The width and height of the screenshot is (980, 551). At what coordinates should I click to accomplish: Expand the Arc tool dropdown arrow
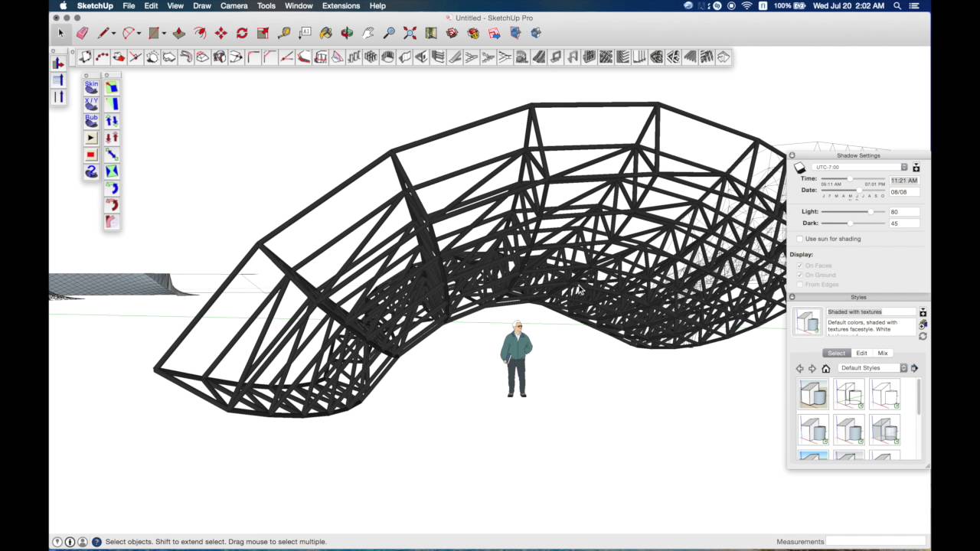tap(139, 34)
